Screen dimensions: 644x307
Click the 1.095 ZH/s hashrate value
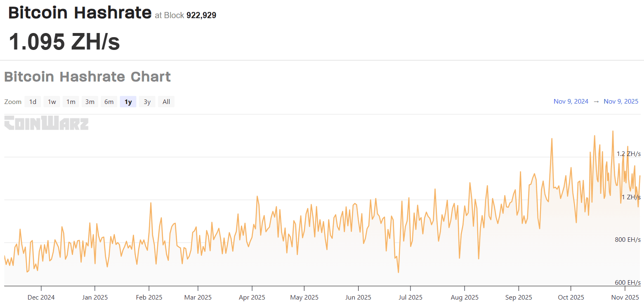[64, 42]
